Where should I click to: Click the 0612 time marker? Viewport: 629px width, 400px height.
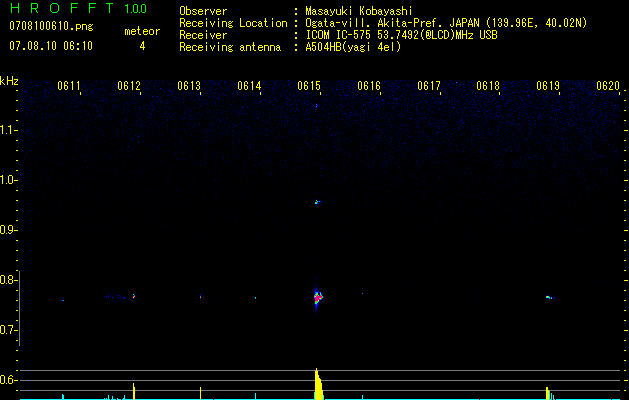pos(129,86)
